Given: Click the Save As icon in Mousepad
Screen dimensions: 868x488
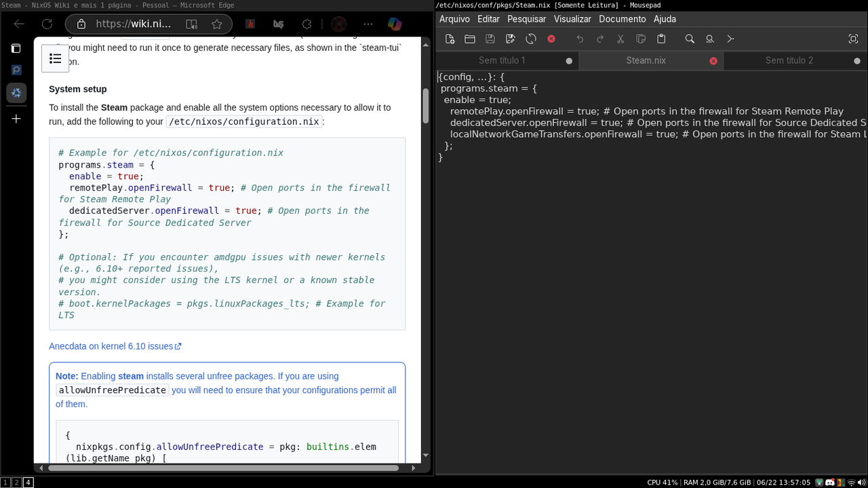Looking at the screenshot, I should (511, 39).
